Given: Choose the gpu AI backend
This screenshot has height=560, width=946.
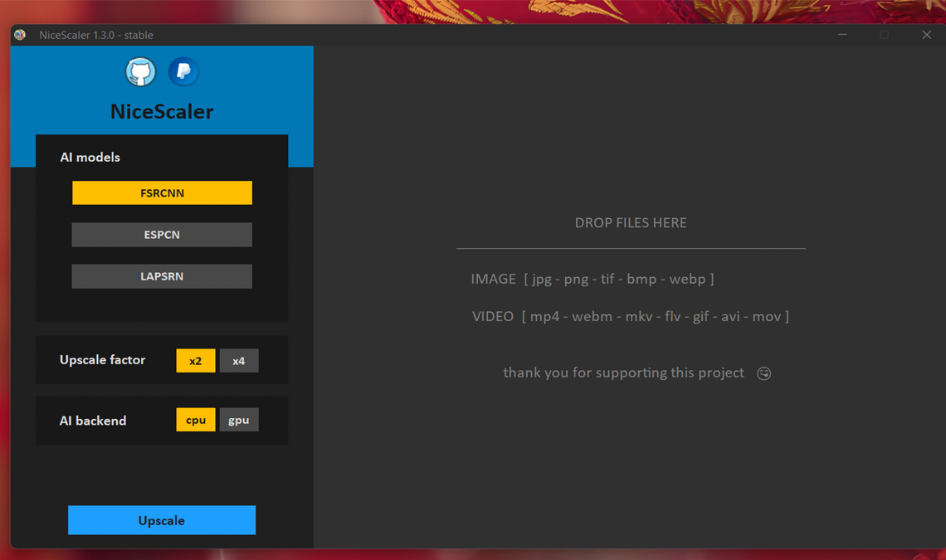Looking at the screenshot, I should click(239, 420).
